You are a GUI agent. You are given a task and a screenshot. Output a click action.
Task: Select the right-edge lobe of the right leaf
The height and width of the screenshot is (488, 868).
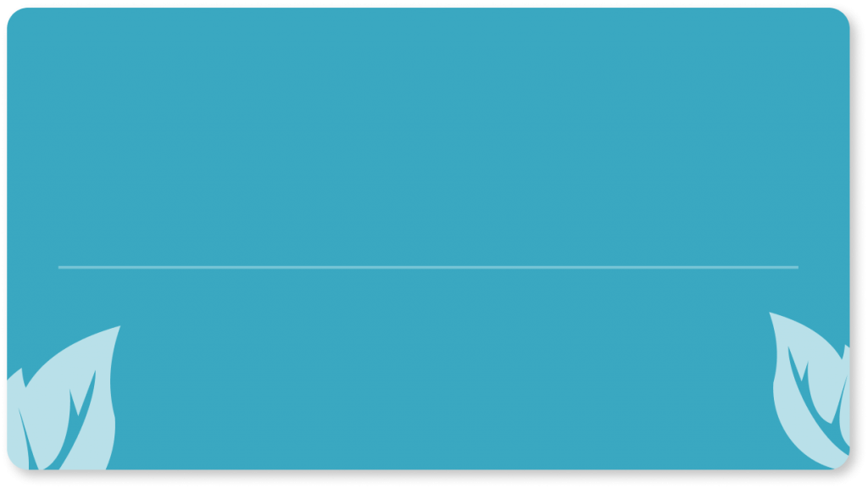pyautogui.click(x=843, y=381)
